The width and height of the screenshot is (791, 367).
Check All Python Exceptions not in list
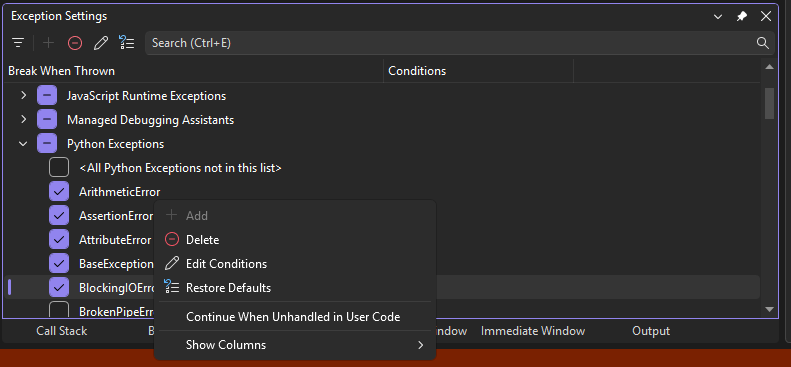[59, 168]
